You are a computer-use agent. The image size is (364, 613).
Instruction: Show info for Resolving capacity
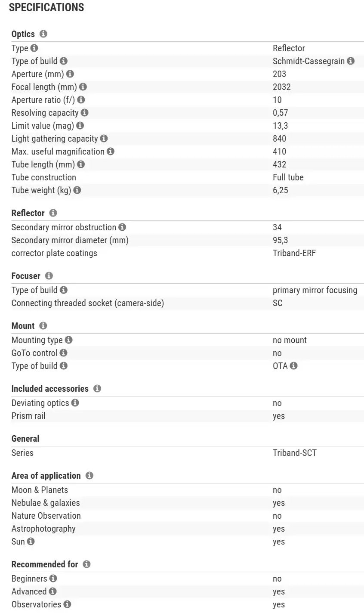(85, 113)
